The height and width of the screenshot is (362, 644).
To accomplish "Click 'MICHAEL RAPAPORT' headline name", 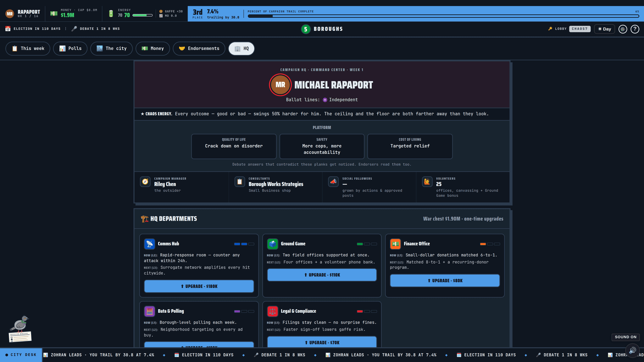I will click(333, 85).
